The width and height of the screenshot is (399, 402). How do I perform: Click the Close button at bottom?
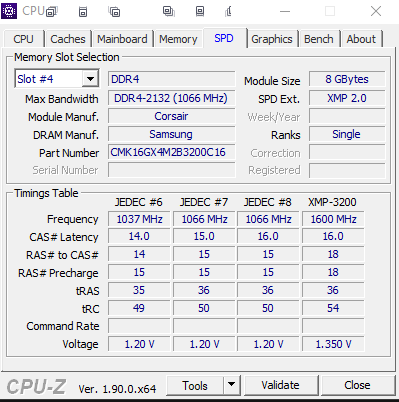click(x=357, y=385)
